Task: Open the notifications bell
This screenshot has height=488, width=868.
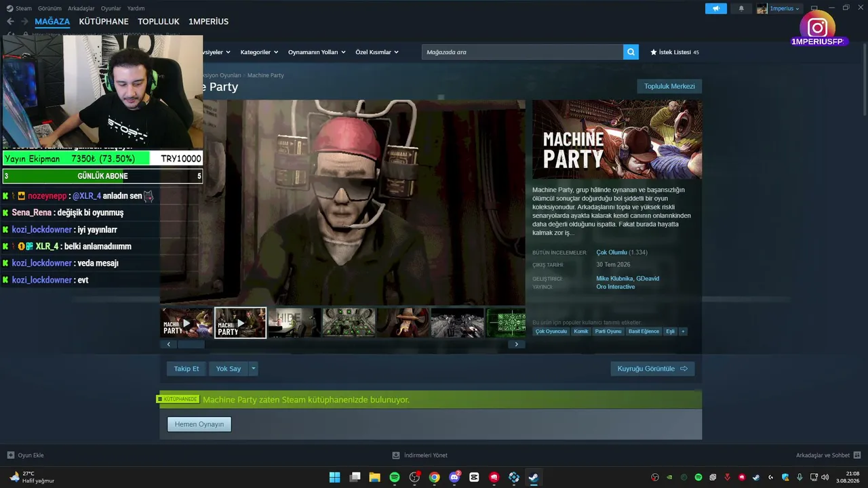Action: click(x=741, y=8)
